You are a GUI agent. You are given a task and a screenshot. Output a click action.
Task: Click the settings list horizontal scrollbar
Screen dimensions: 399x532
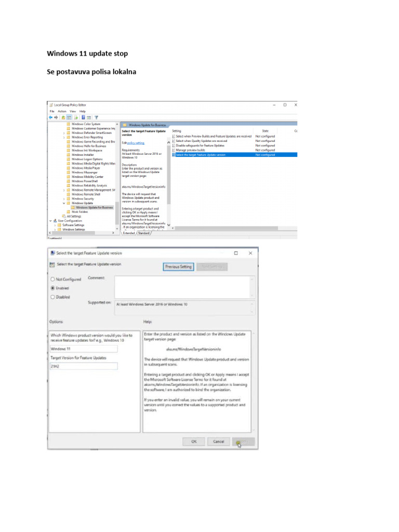(226, 228)
